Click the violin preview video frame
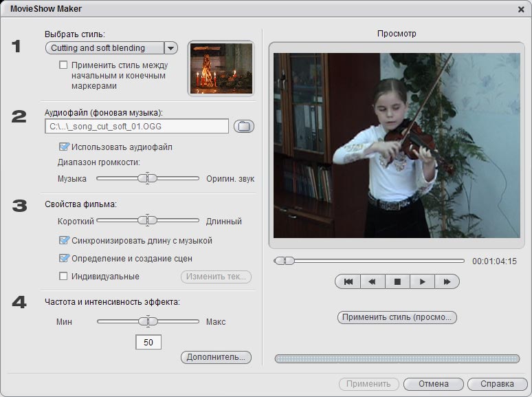 (397, 145)
